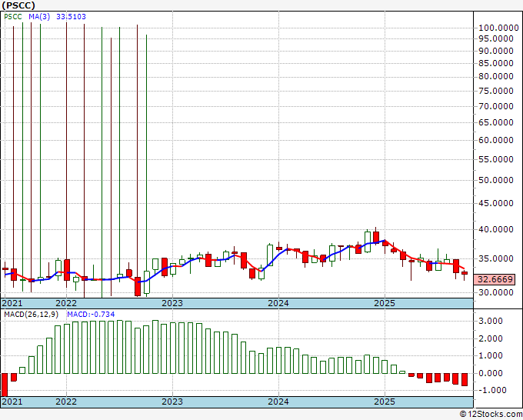523x420 pixels.
Task: Click the first red MACD bar in 2021
Action: point(5,385)
